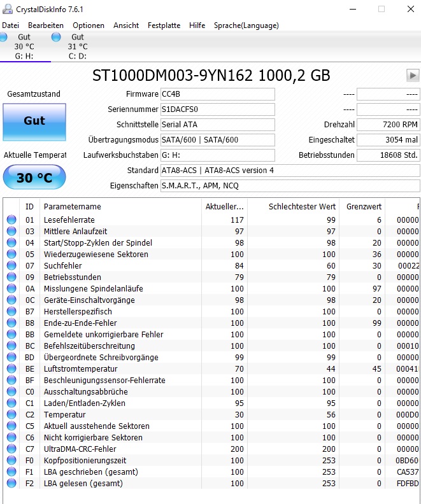
Task: Click the 30 °C temperature button
Action: pyautogui.click(x=34, y=177)
